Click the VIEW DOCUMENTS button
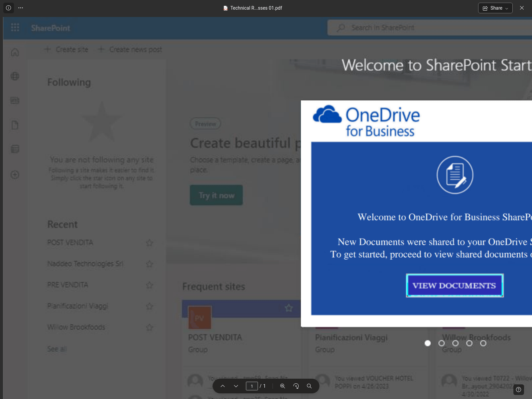 [x=455, y=285]
